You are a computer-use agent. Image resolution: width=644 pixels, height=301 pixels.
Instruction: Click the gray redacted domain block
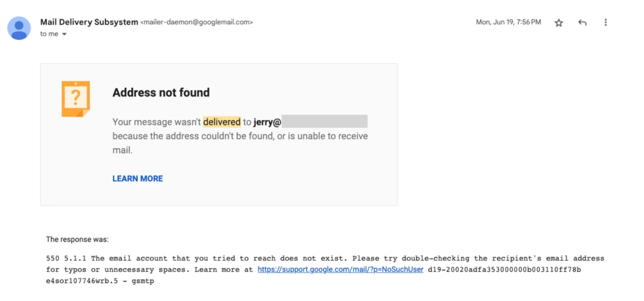point(324,121)
